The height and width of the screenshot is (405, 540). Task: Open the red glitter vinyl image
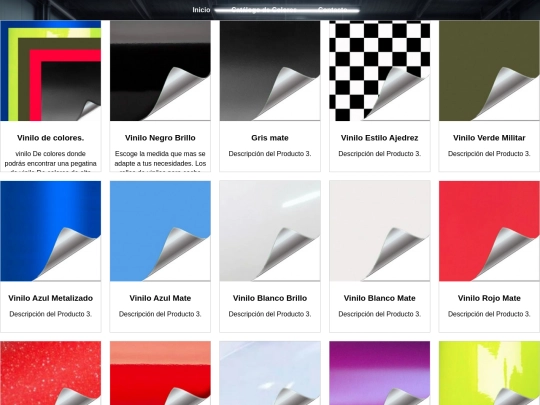point(51,373)
